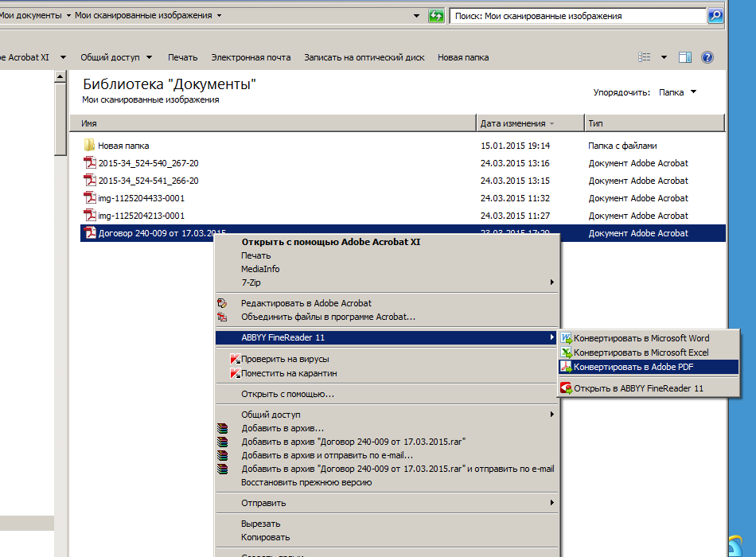
Task: Click WinRAR icon beside Добавить в архив "Договор 240-009 от 17.03.2015.rar" и отправить по e-mail
Action: pyautogui.click(x=222, y=469)
